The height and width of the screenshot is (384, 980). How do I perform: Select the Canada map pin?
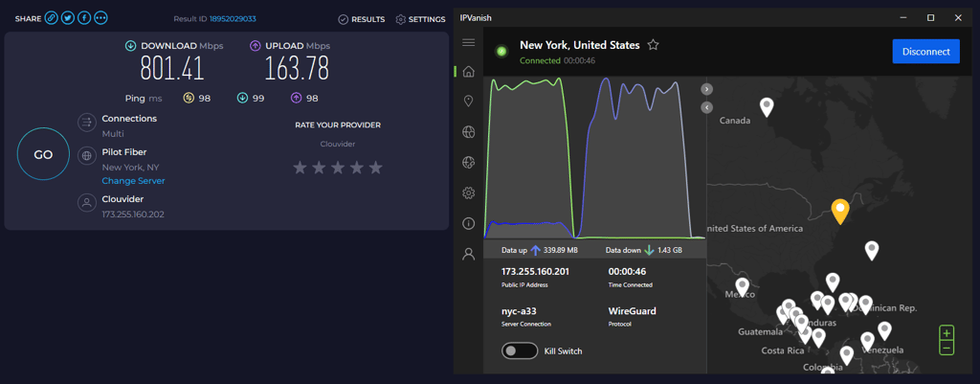pos(767,107)
